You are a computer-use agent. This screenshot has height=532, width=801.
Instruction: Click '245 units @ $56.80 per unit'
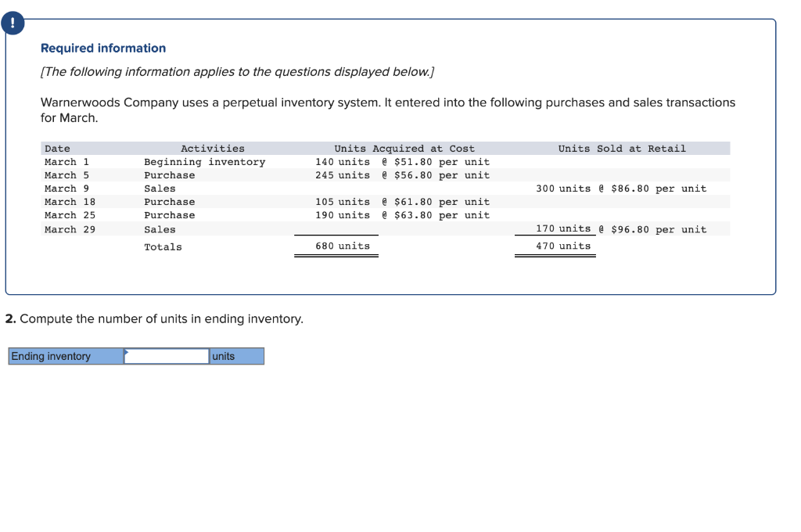click(403, 175)
